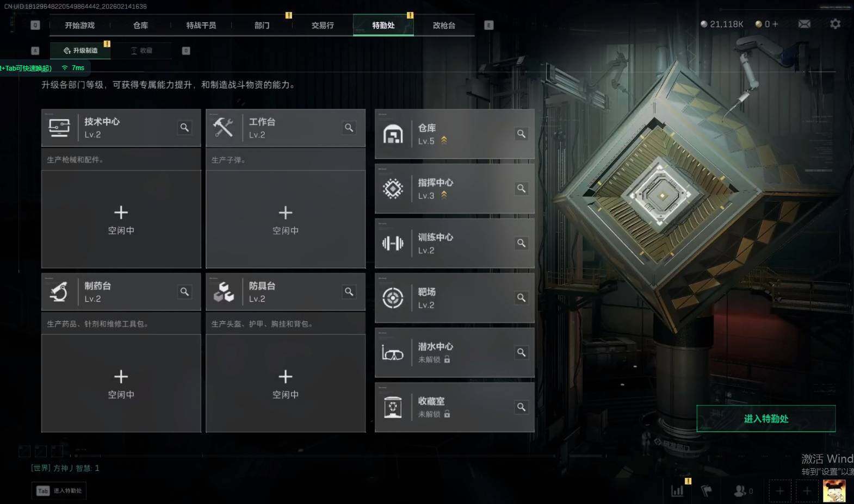
Task: Select the 收藏 sub-tab
Action: (141, 51)
